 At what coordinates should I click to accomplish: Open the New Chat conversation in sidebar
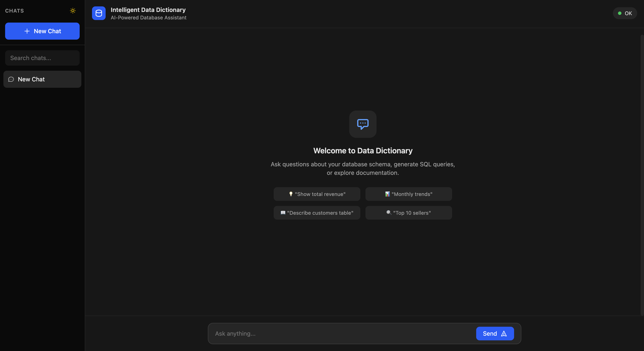click(42, 79)
